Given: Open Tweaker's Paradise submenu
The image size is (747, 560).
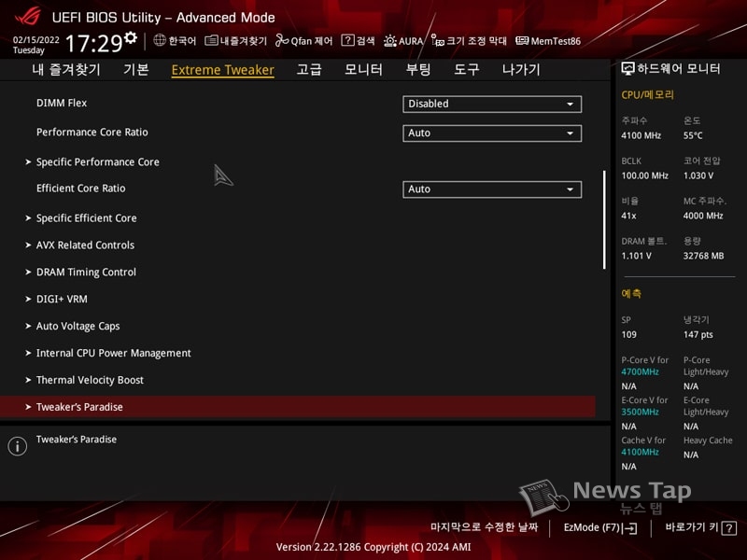Looking at the screenshot, I should coord(79,407).
